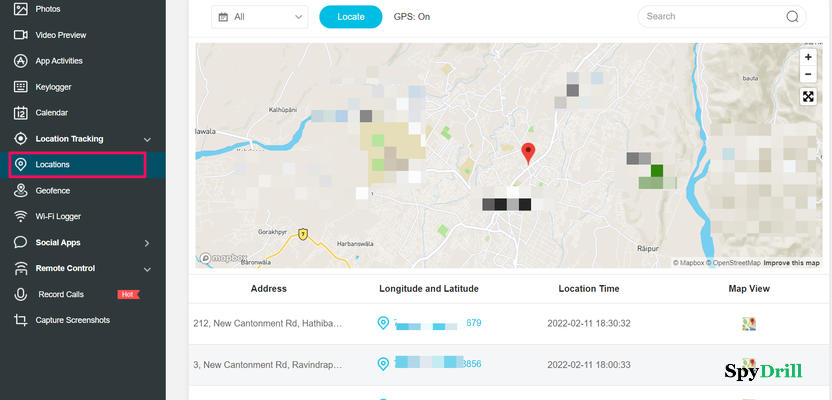Toggle fullscreen map view

(x=808, y=97)
